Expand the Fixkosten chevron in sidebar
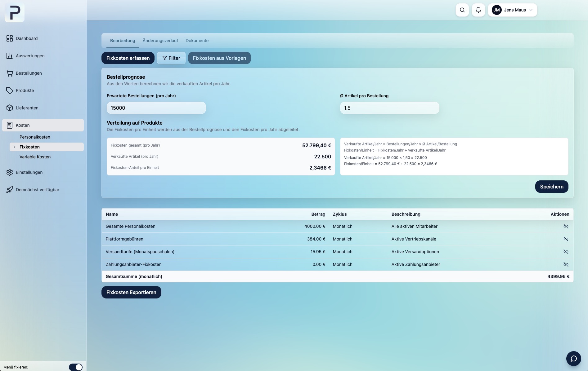 tap(14, 147)
